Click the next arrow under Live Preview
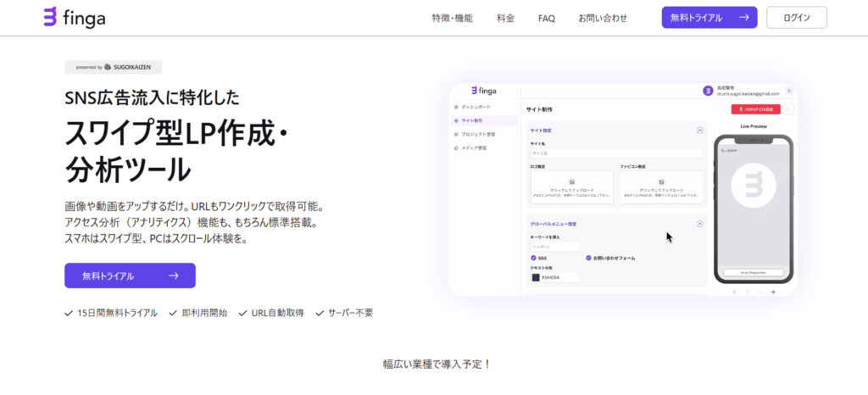This screenshot has width=868, height=395. coord(772,292)
